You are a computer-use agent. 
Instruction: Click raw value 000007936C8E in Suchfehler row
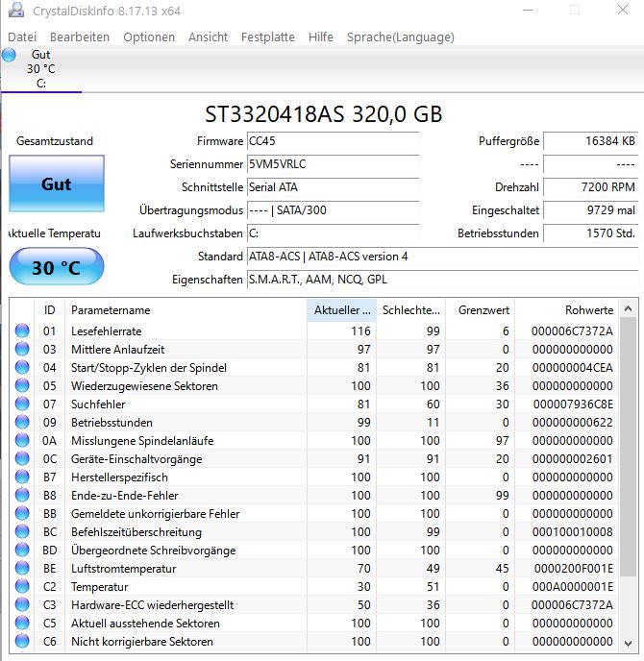click(x=573, y=404)
